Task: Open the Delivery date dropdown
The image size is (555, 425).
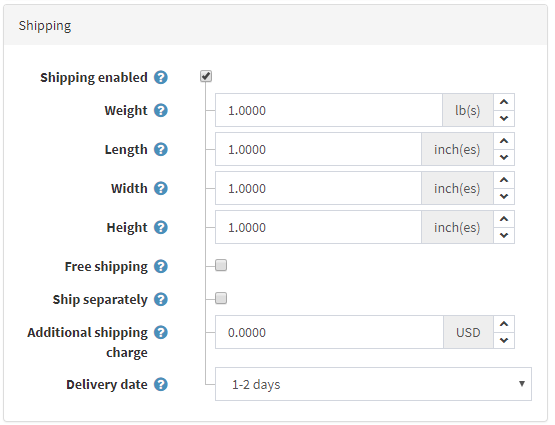Action: (x=373, y=384)
